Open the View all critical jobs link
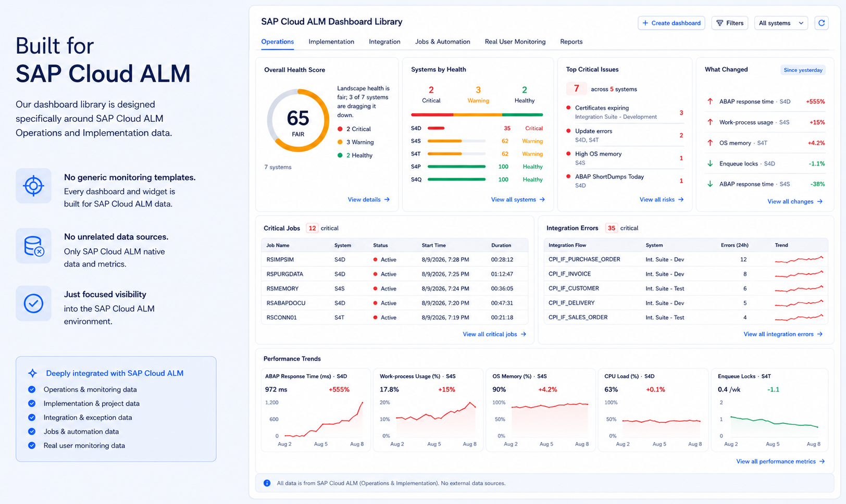This screenshot has width=846, height=504. [x=494, y=334]
